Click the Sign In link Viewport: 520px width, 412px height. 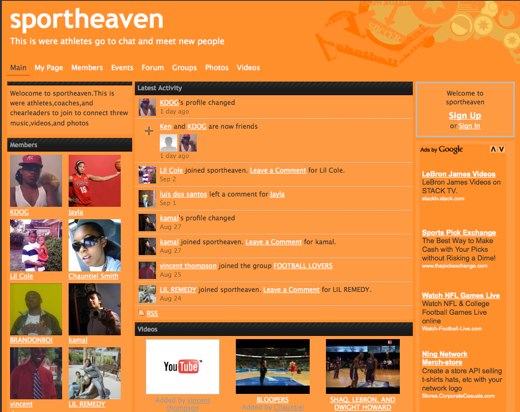pyautogui.click(x=469, y=126)
